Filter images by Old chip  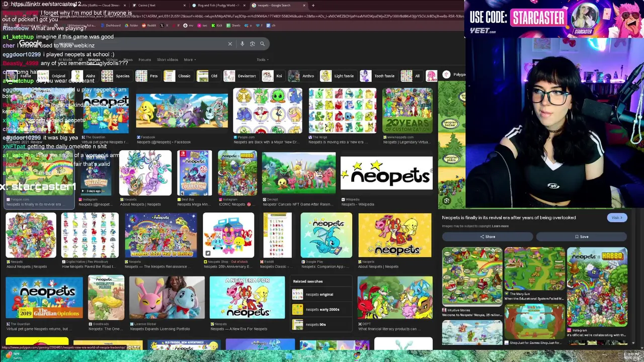208,76
